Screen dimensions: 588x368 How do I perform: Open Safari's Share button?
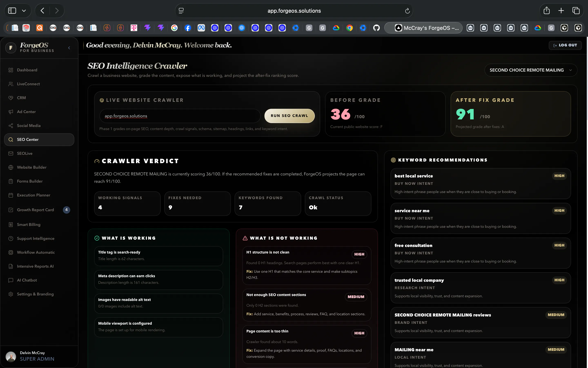pos(546,10)
